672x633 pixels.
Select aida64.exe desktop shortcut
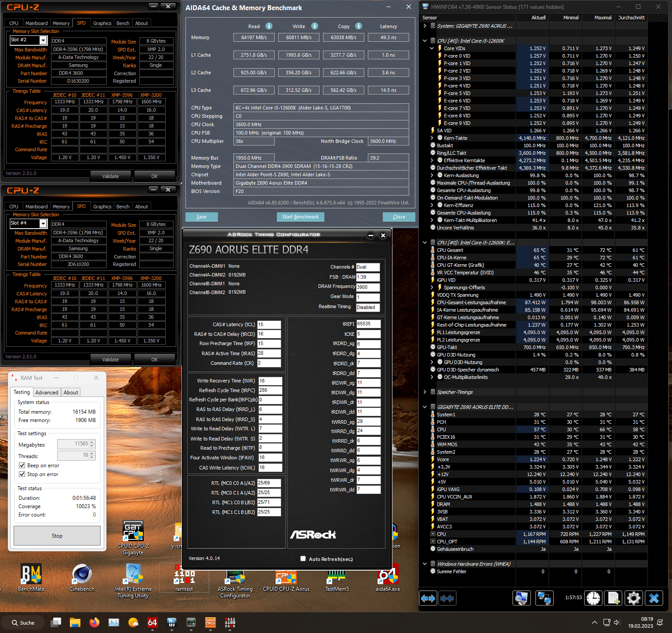[x=388, y=578]
